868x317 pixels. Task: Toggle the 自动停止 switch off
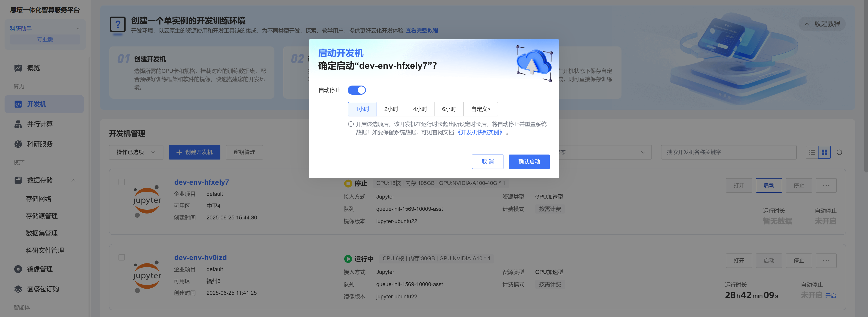tap(357, 90)
